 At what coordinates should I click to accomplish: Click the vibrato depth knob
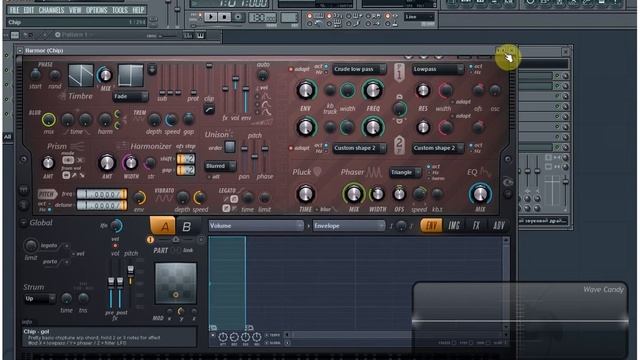click(x=182, y=198)
